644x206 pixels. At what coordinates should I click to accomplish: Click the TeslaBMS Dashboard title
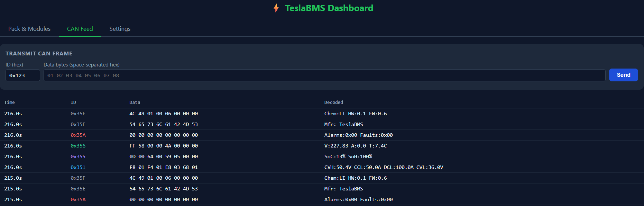[x=329, y=8]
